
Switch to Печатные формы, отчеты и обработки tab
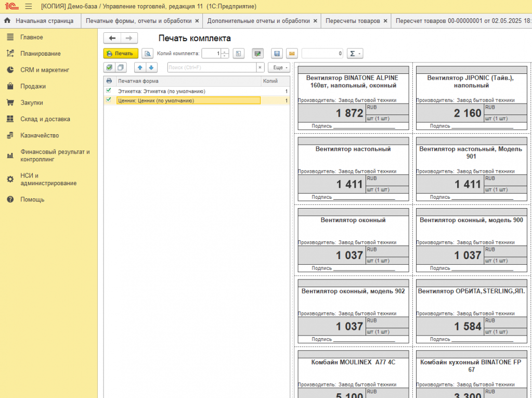coord(138,21)
